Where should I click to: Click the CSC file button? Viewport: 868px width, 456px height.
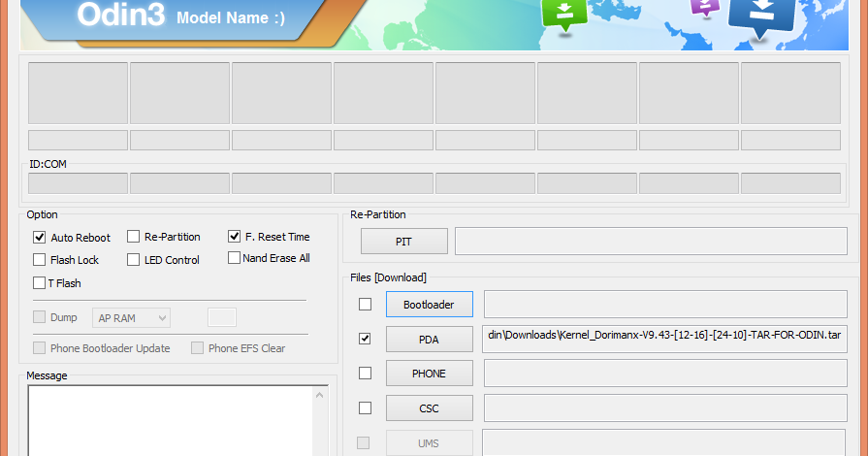pos(429,408)
